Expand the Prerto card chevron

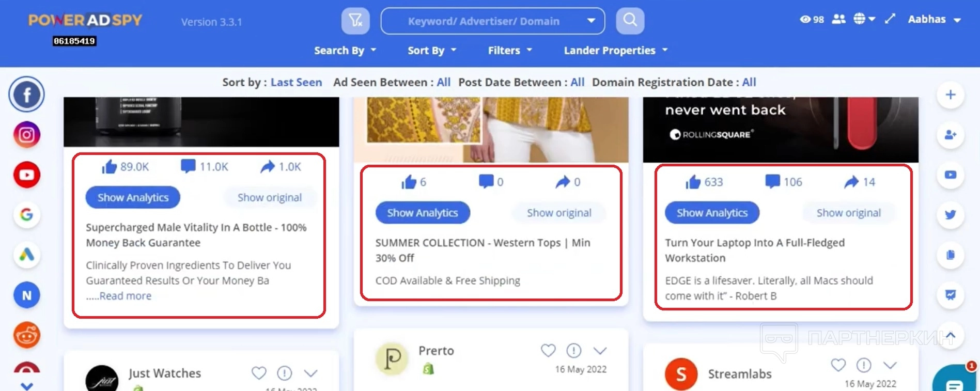[x=600, y=351]
